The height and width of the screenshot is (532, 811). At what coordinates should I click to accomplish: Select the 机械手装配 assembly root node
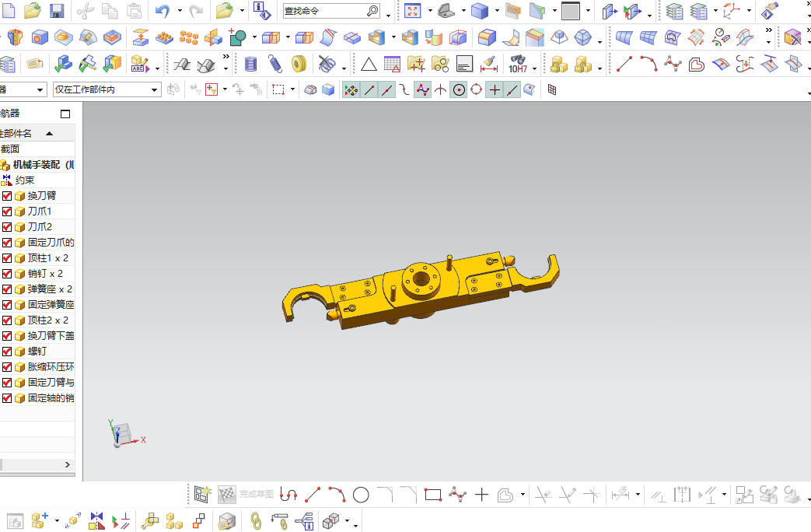click(37, 165)
